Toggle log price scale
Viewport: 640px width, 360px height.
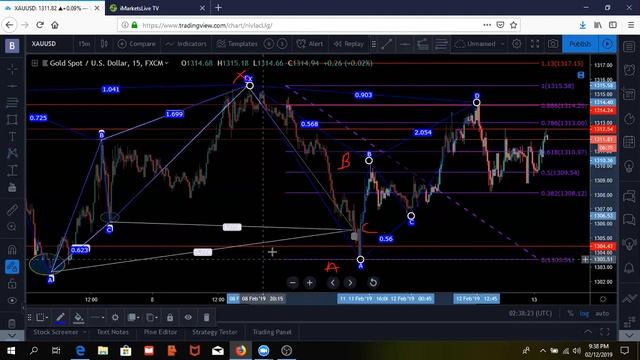[584, 313]
